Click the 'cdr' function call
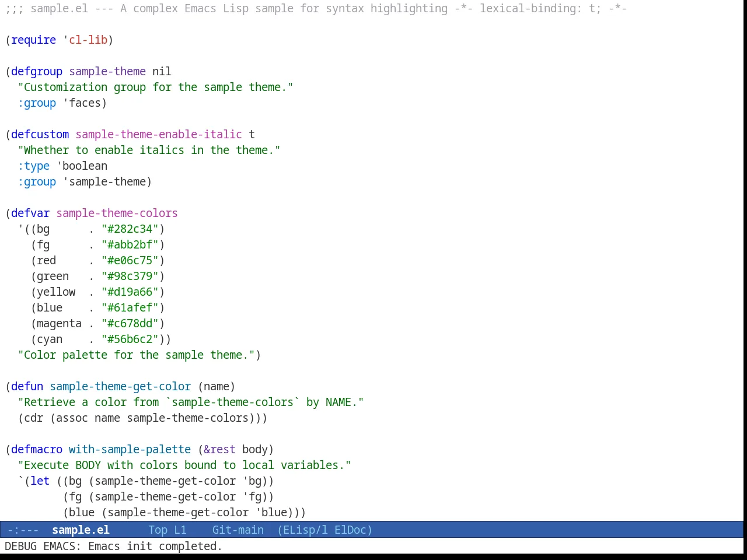Image resolution: width=747 pixels, height=560 pixels. point(34,418)
